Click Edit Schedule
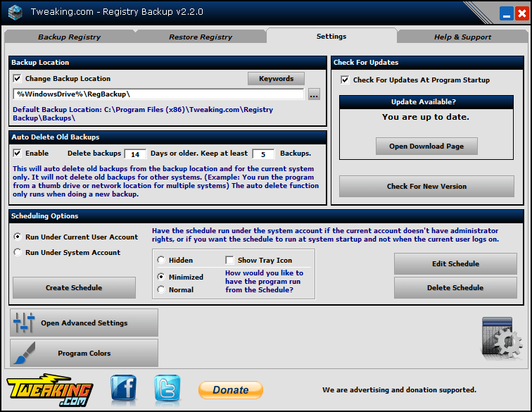Viewport: 532px width, 412px height. click(x=455, y=263)
